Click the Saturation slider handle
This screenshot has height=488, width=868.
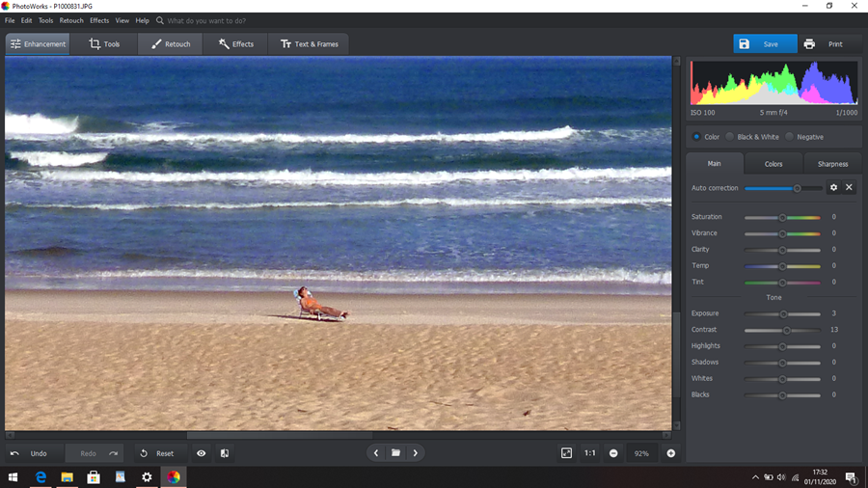782,217
